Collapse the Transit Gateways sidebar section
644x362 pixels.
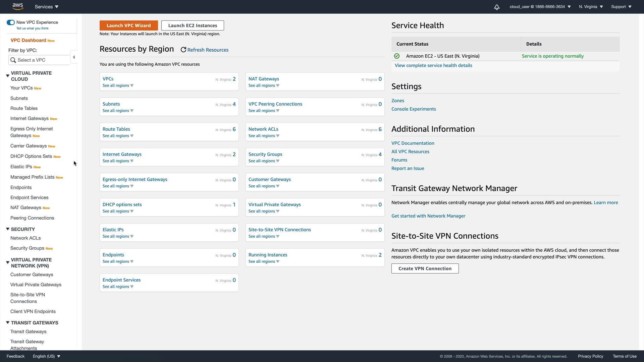(x=7, y=323)
